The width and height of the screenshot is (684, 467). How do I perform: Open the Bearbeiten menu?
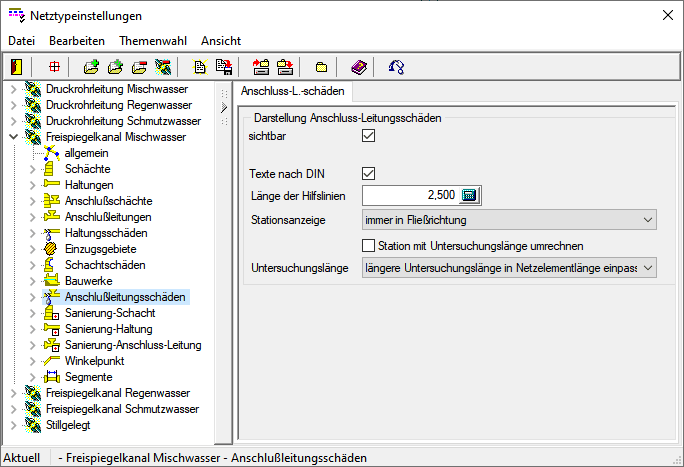coord(77,41)
